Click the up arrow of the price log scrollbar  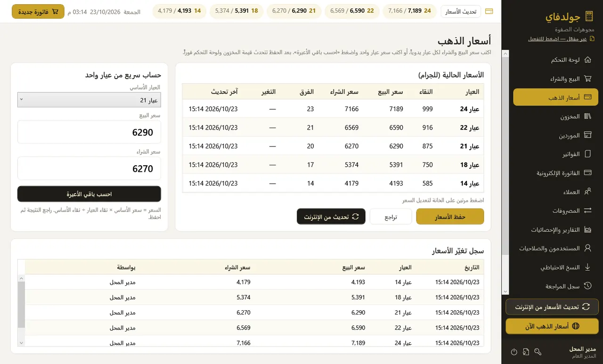tap(21, 278)
